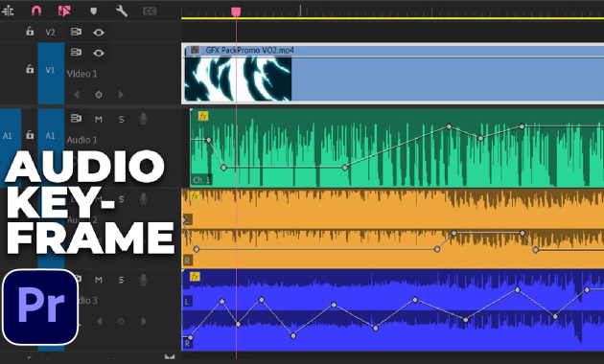
Task: Toggle the nest sequence insert option icon
Action: click(x=8, y=11)
